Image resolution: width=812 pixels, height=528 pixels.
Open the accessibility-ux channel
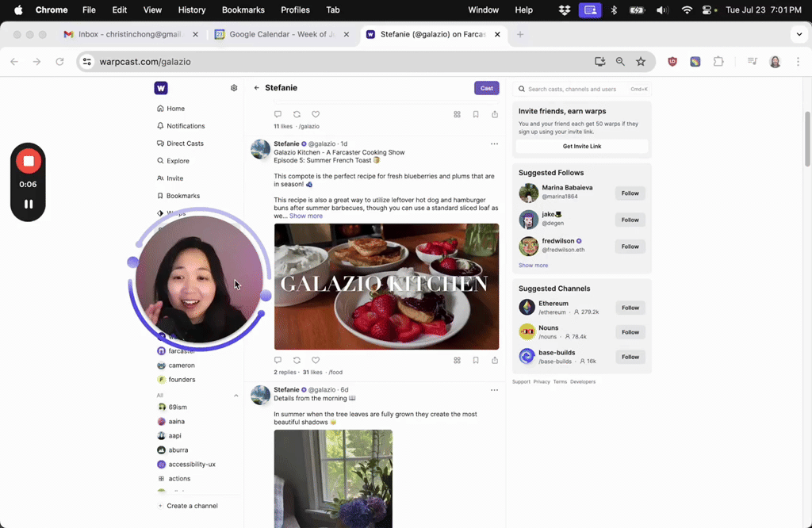click(x=186, y=465)
